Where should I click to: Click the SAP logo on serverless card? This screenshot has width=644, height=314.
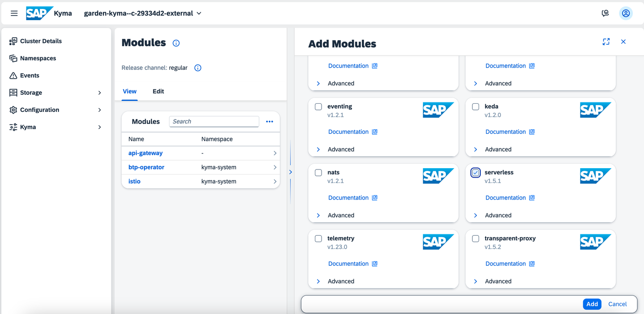coord(596,176)
